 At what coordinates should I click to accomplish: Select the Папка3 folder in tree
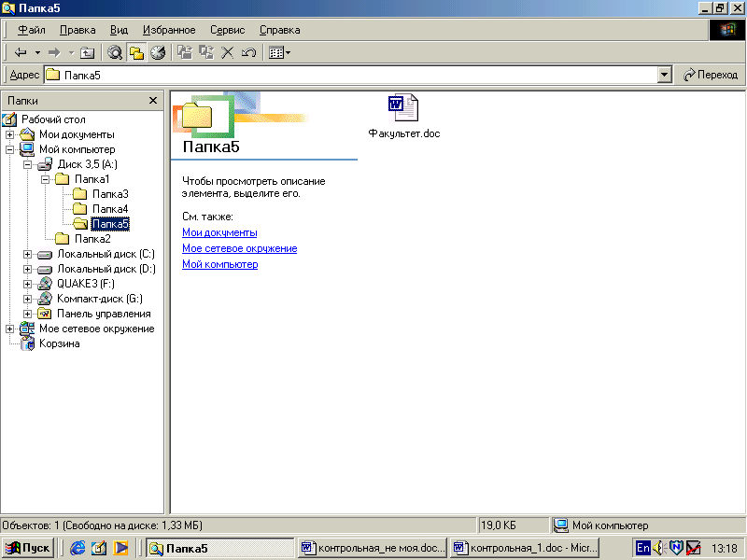[x=110, y=194]
